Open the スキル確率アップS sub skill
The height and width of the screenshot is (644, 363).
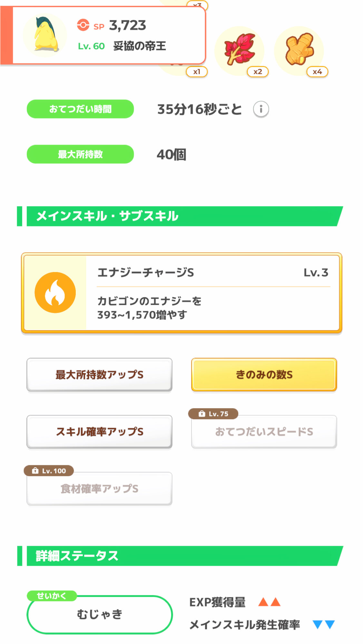[99, 431]
